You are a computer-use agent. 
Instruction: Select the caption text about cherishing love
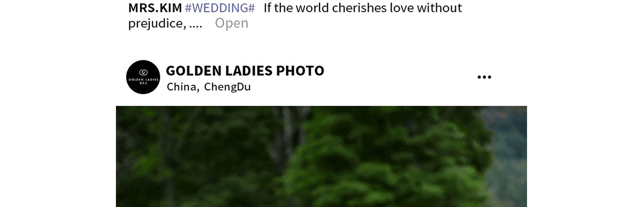coord(363,8)
